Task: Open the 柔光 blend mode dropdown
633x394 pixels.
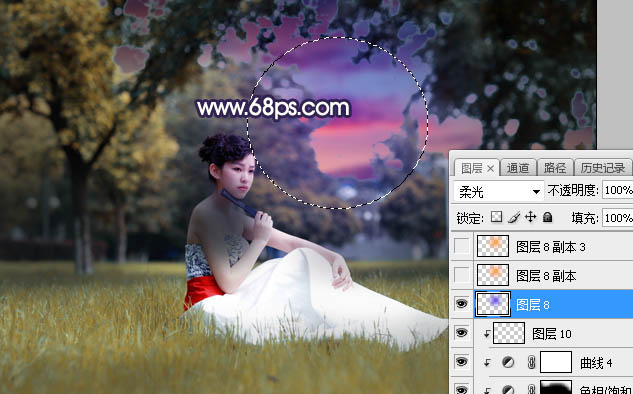Action: [x=498, y=191]
